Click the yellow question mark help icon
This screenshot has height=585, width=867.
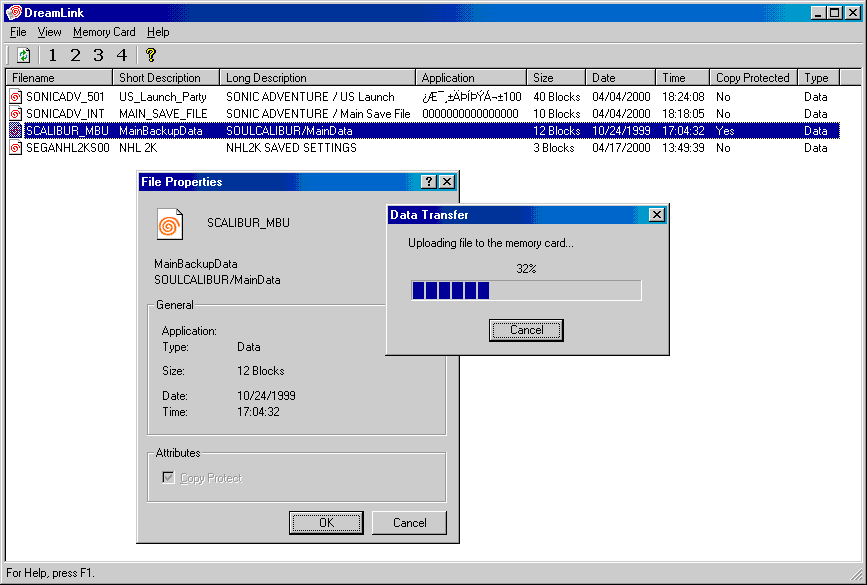tap(150, 55)
